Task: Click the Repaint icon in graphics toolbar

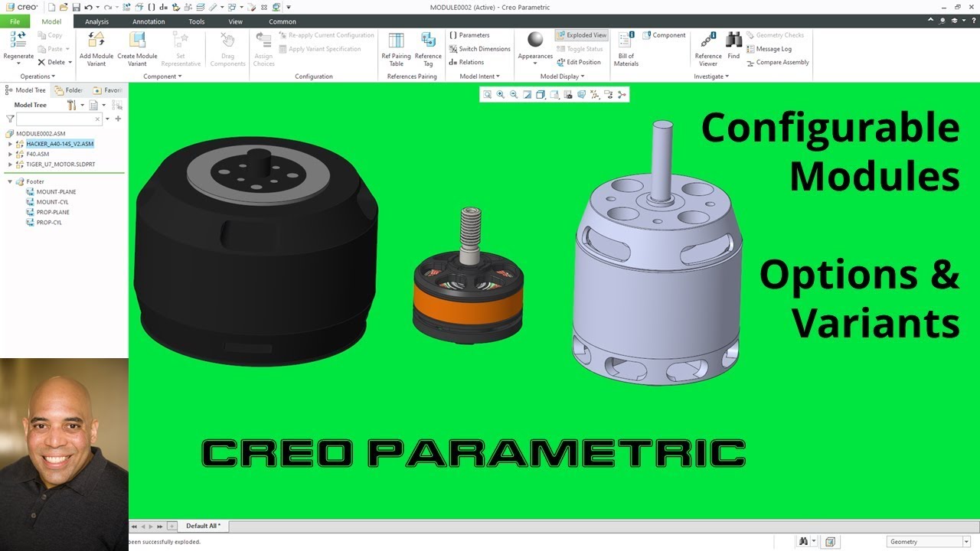Action: (x=528, y=95)
